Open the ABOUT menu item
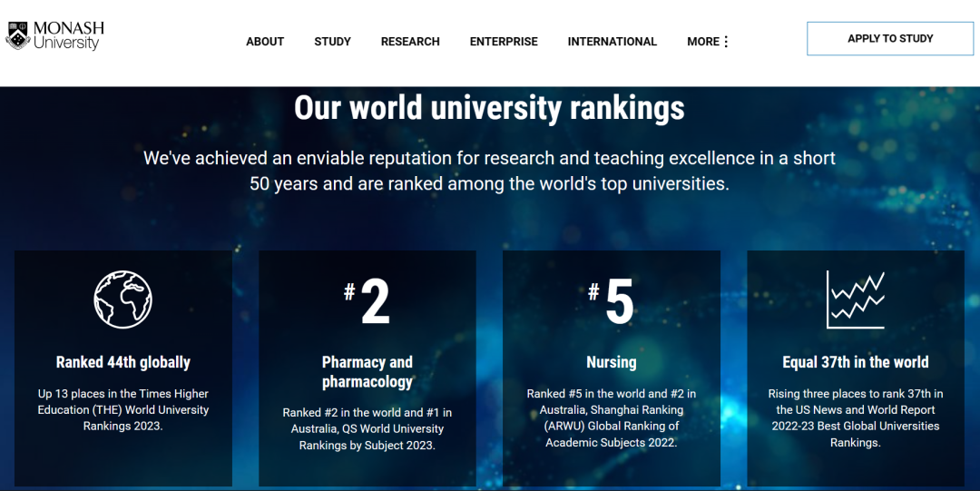This screenshot has width=980, height=491. click(x=265, y=41)
